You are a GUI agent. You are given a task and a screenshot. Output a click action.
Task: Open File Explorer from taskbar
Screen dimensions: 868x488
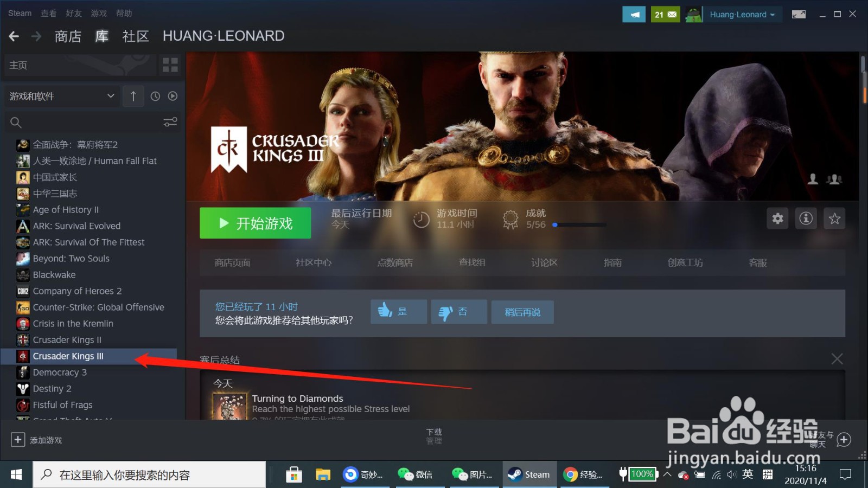pyautogui.click(x=323, y=475)
